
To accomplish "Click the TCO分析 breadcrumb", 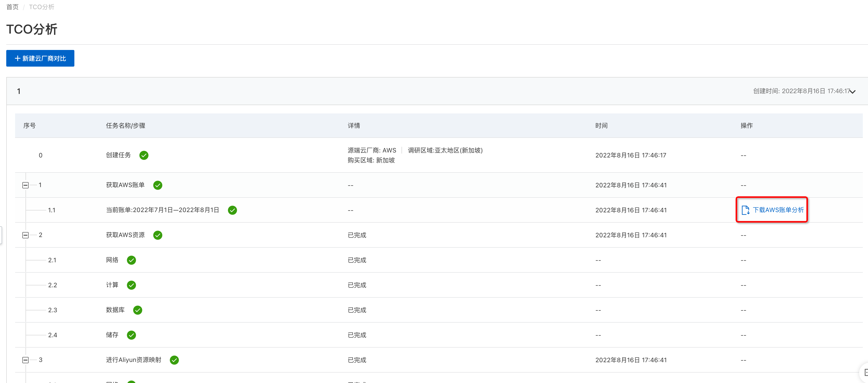I will click(41, 7).
